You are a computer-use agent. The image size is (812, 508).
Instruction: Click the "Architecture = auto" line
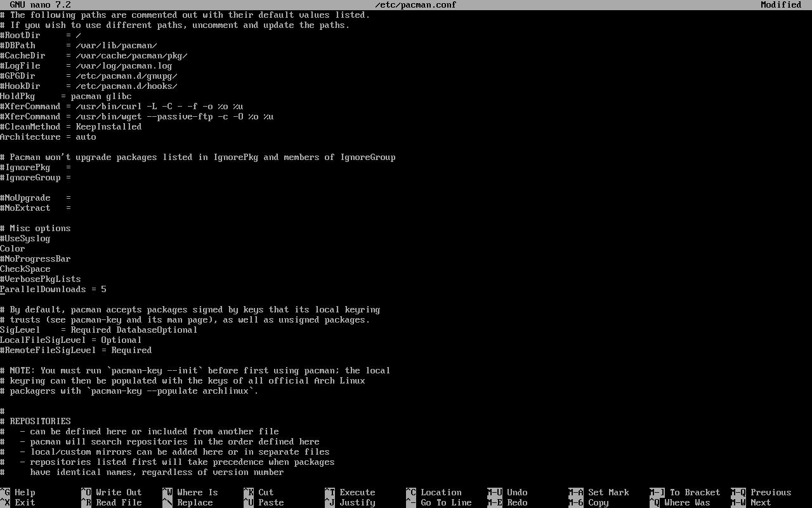48,137
